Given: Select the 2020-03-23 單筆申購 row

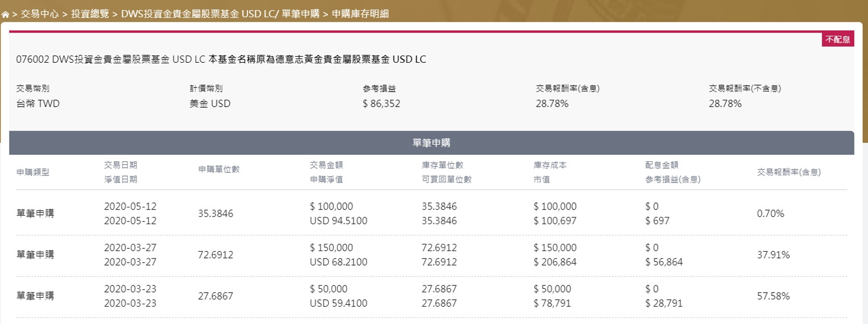Looking at the screenshot, I should point(35,296).
